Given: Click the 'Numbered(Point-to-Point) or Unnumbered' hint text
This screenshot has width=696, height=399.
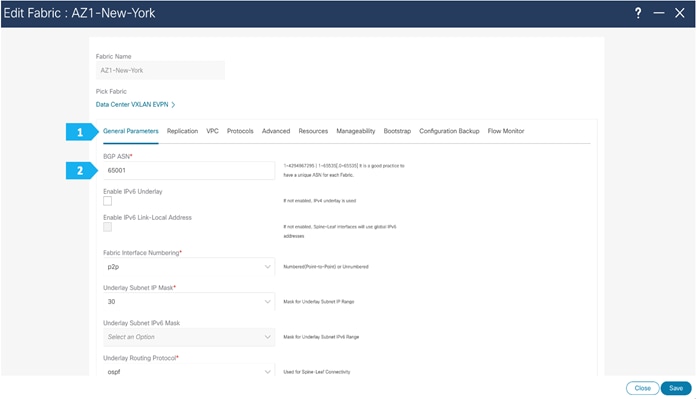Looking at the screenshot, I should click(x=326, y=267).
